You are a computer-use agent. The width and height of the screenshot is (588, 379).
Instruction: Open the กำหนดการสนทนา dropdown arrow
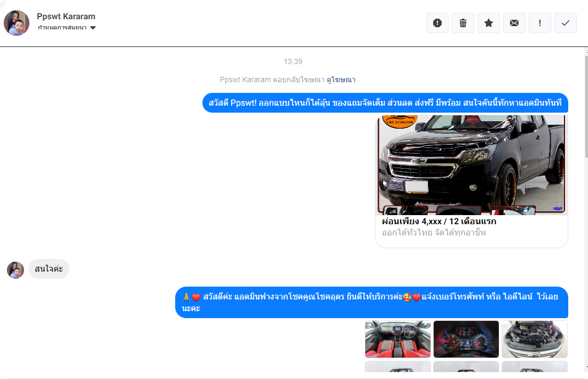93,28
